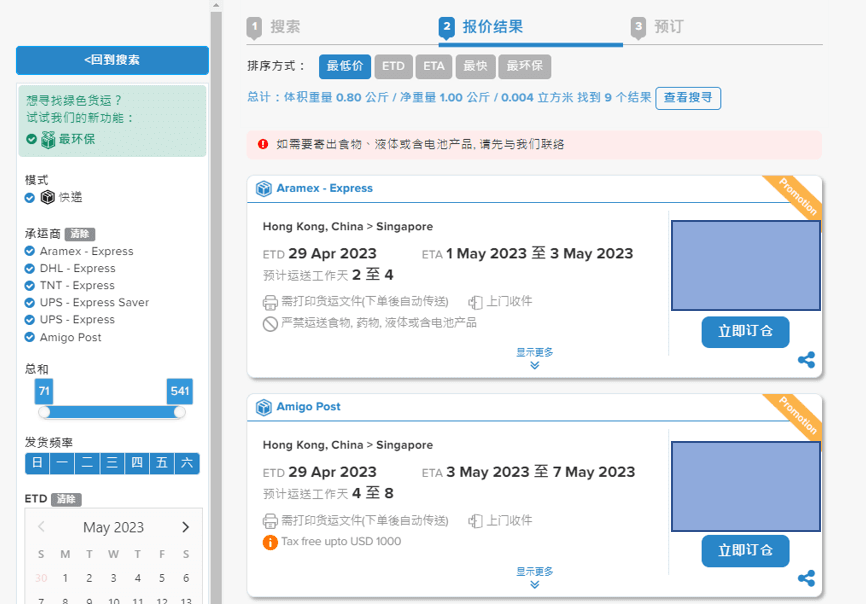
Task: Sort results by ETD
Action: (x=393, y=66)
